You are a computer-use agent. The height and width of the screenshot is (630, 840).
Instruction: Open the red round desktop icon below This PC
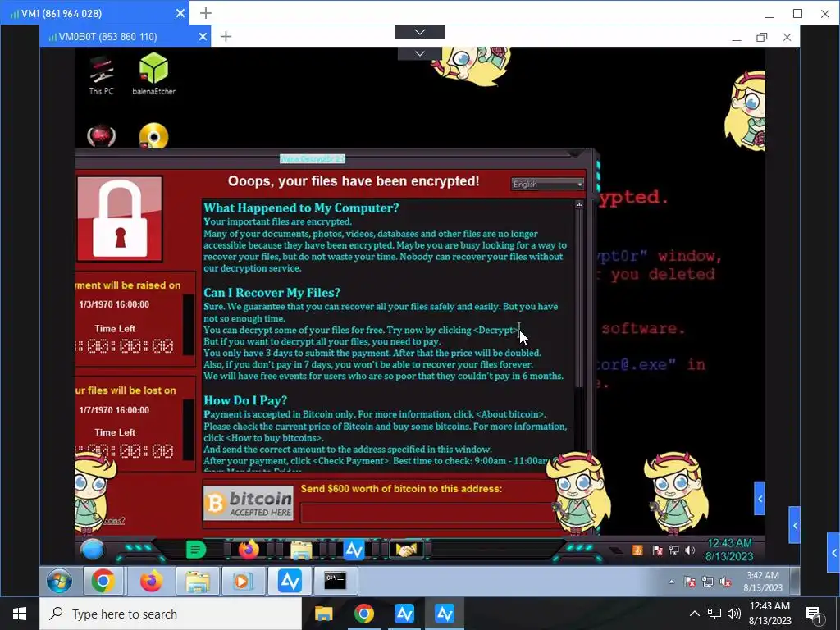(x=101, y=135)
